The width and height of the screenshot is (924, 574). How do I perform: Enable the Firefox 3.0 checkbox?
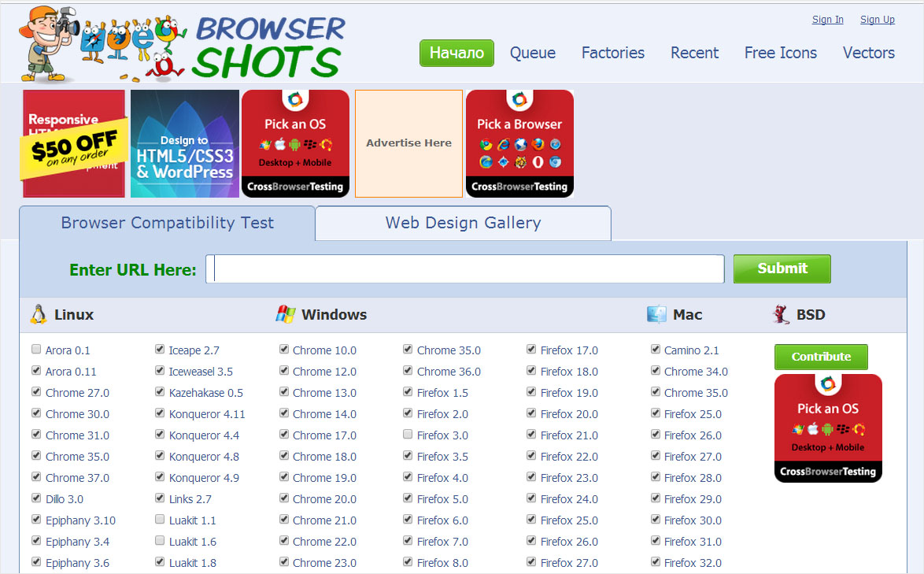click(x=408, y=435)
